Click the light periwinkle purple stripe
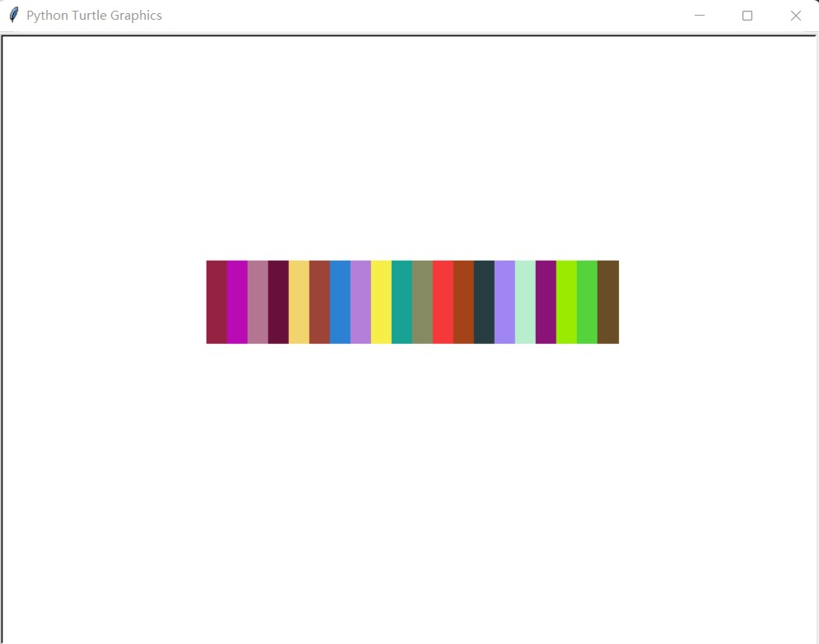Image resolution: width=819 pixels, height=644 pixels. [x=505, y=302]
